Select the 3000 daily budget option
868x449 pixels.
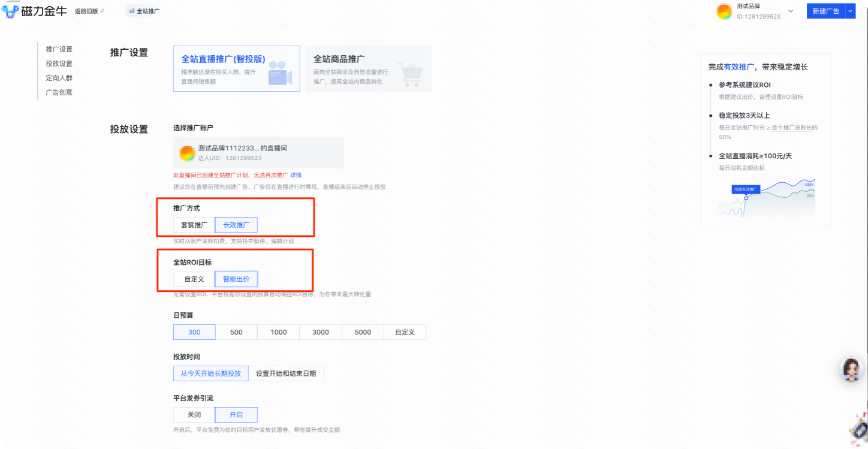(320, 332)
